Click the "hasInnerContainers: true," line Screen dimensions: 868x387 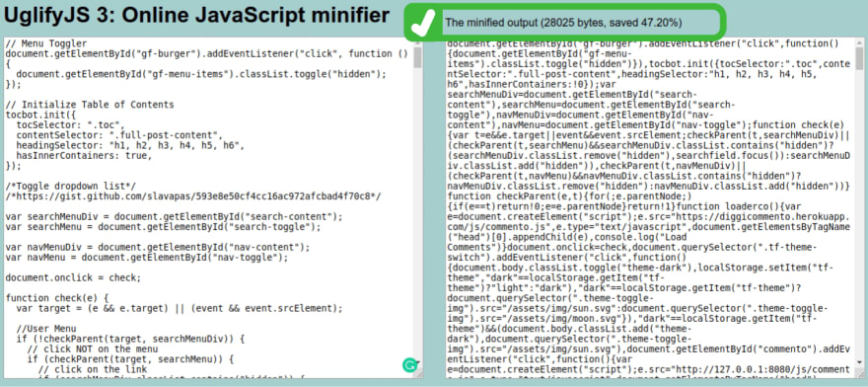tap(84, 155)
